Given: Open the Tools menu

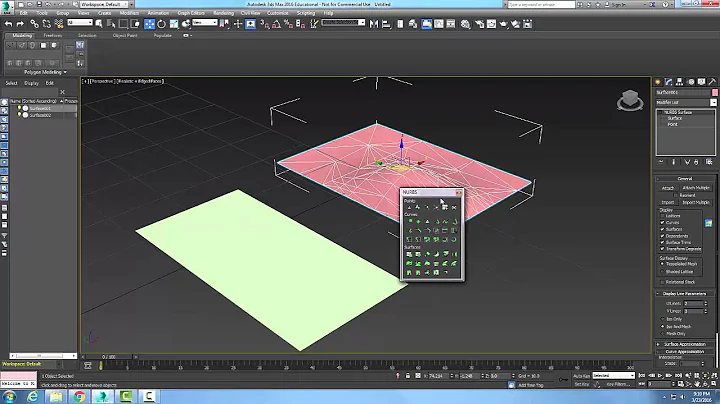Looking at the screenshot, I should pos(42,13).
